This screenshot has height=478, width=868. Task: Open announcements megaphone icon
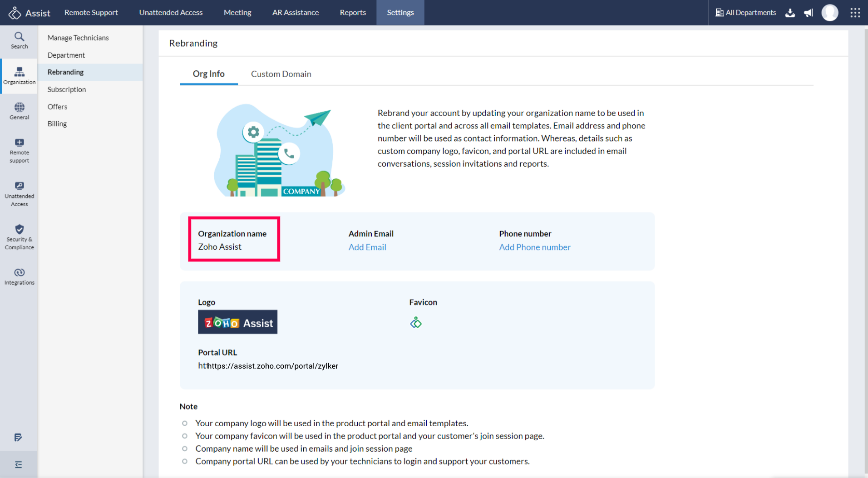pyautogui.click(x=809, y=13)
